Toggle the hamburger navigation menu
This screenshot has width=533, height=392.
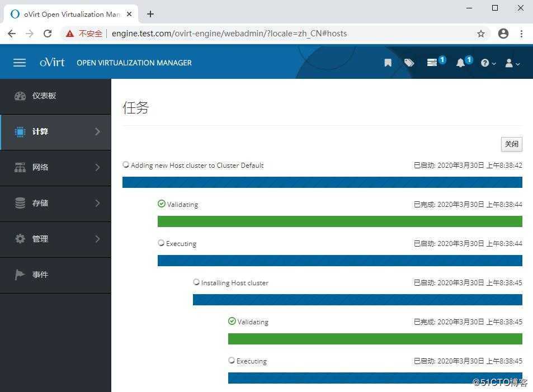pos(20,63)
